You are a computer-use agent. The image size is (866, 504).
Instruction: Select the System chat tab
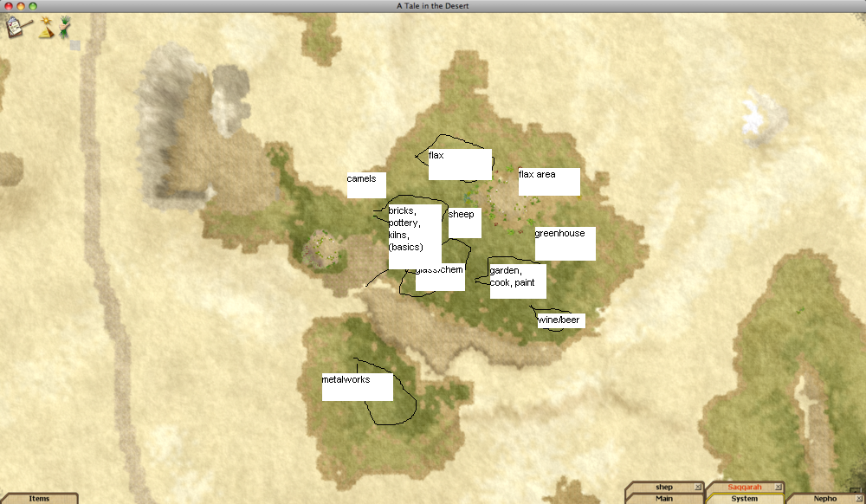point(744,499)
